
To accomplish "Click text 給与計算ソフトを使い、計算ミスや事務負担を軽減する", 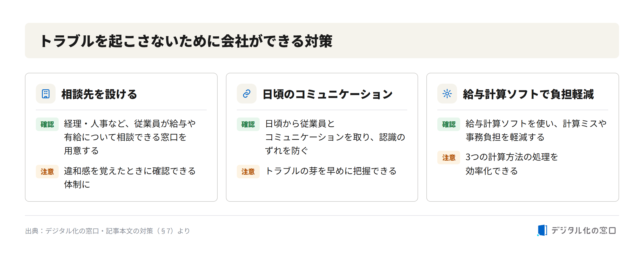I will click(536, 130).
